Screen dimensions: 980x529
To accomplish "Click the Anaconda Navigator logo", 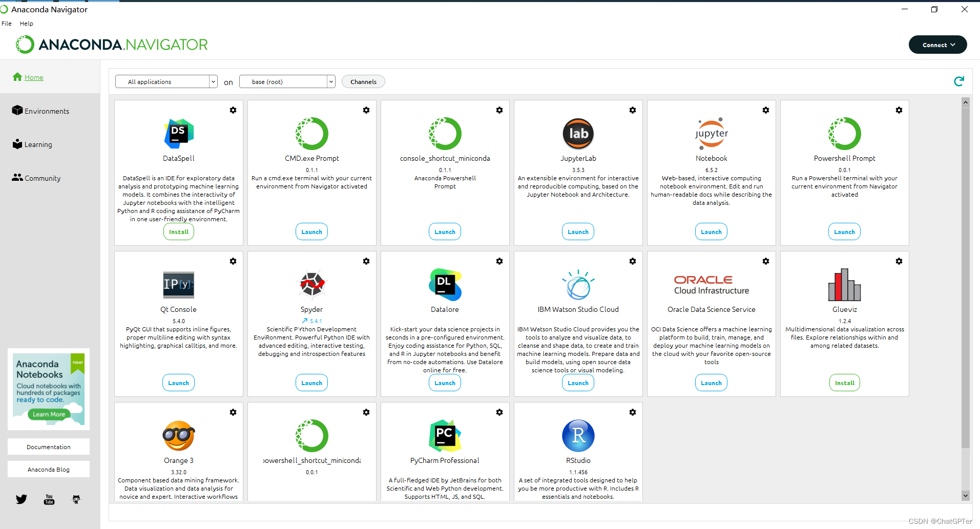I will click(112, 45).
